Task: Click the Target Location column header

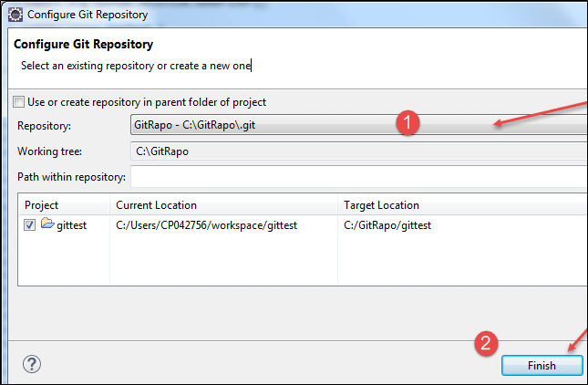Action: click(x=381, y=205)
